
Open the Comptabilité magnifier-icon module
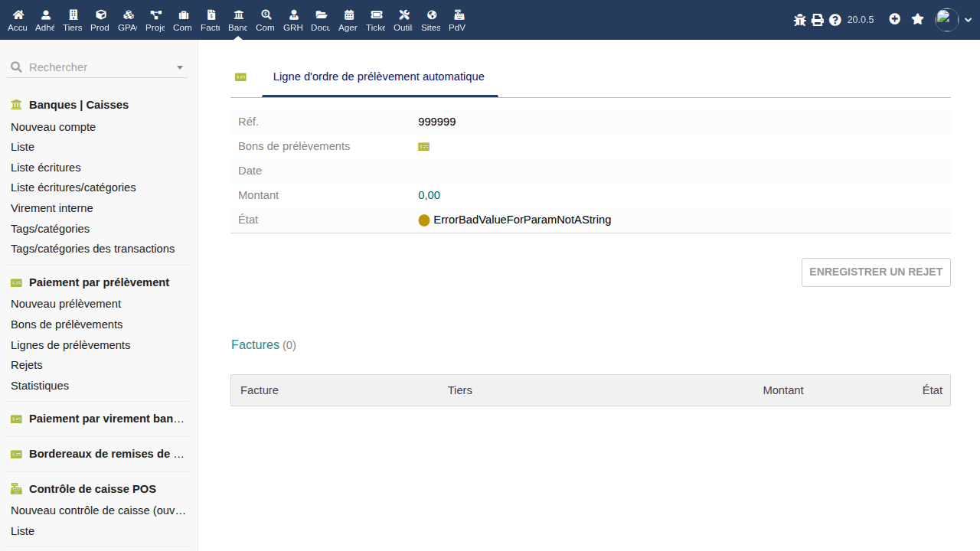266,20
